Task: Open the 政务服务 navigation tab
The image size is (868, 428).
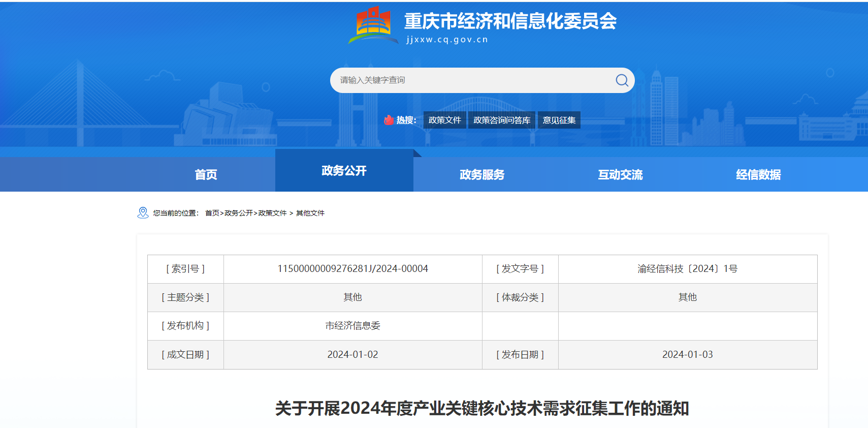Action: coord(482,174)
